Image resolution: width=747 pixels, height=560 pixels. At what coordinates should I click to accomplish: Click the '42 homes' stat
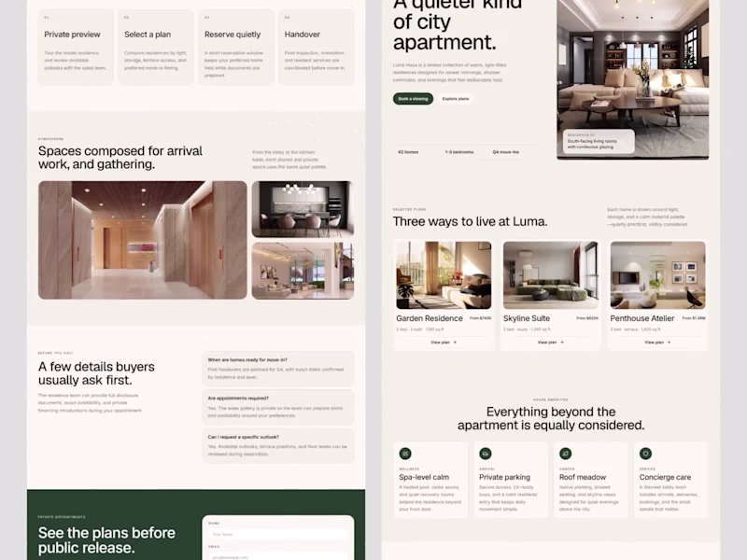[x=408, y=152]
